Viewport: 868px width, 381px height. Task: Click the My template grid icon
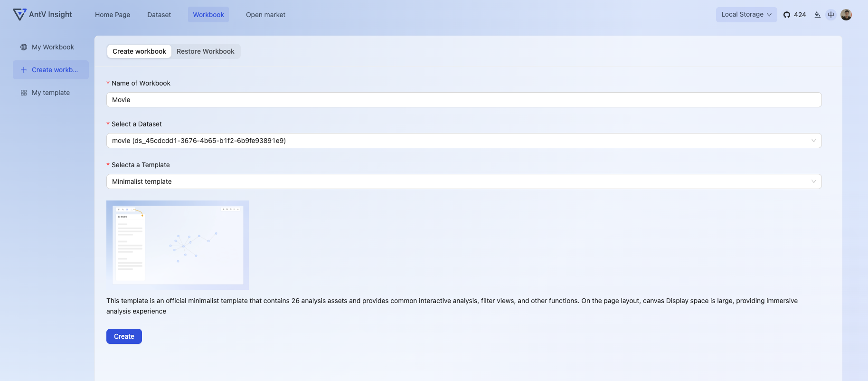24,93
